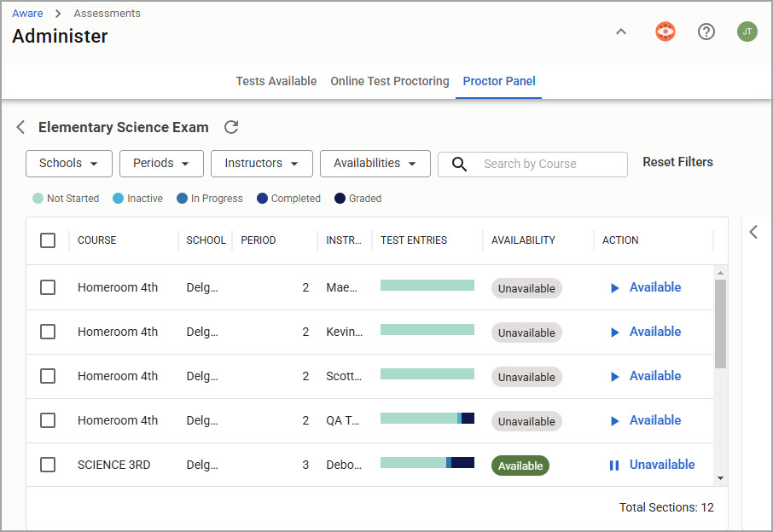Open the Schools filter dropdown
Viewport: 773px width, 532px height.
[69, 164]
